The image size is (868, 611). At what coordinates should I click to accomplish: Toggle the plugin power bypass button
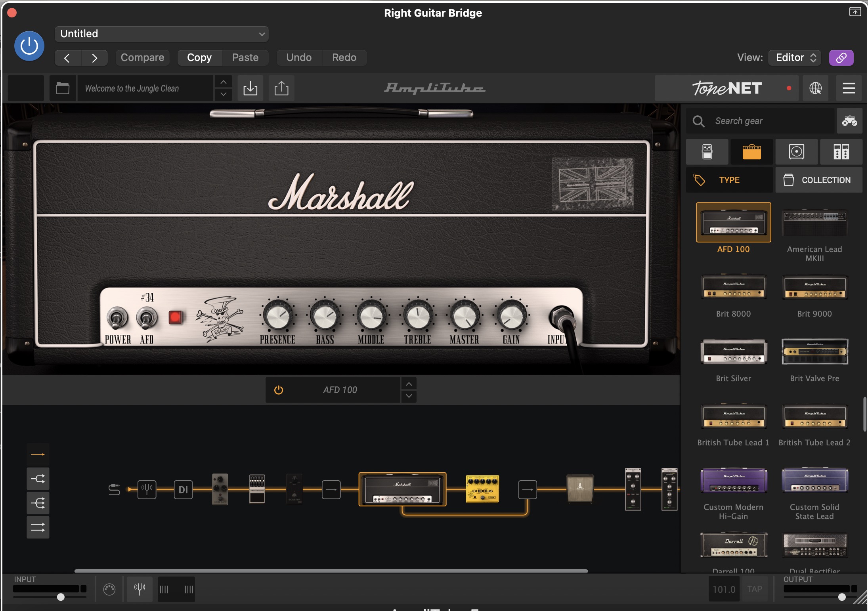29,46
